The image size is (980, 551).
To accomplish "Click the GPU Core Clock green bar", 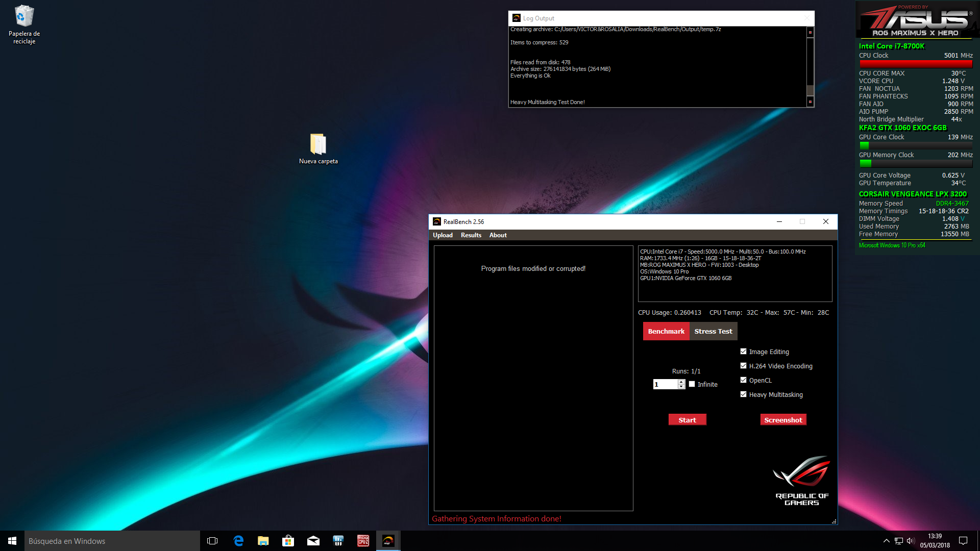I will [x=864, y=145].
